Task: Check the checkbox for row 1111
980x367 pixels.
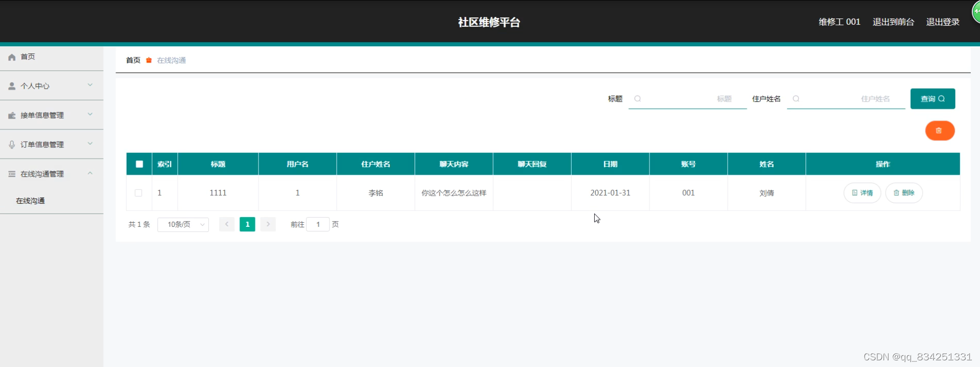Action: pos(139,193)
